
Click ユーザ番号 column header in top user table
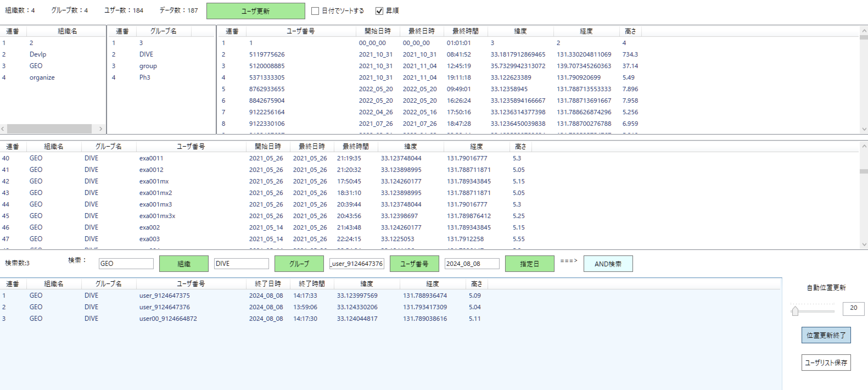301,31
